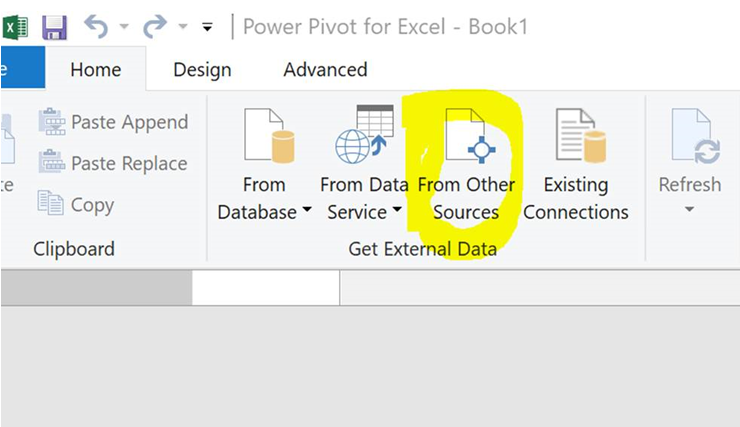This screenshot has width=740, height=427.
Task: Undo the last action
Action: click(96, 26)
